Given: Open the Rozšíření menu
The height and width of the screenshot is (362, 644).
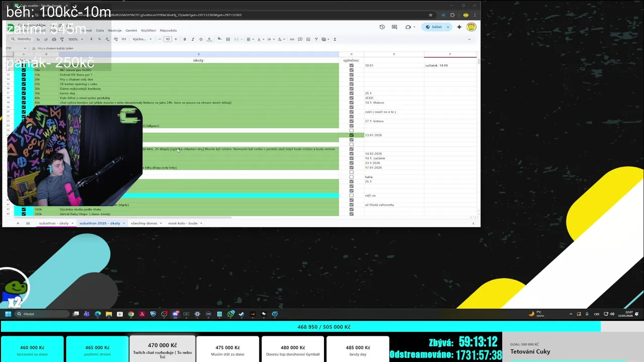Looking at the screenshot, I should pos(148,31).
